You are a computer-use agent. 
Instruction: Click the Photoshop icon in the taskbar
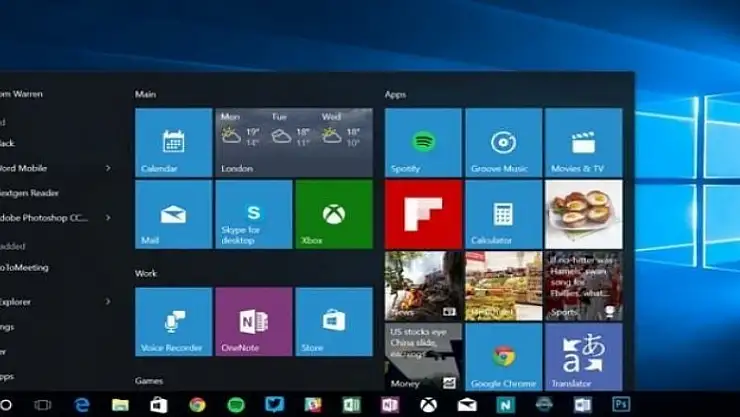pyautogui.click(x=622, y=405)
